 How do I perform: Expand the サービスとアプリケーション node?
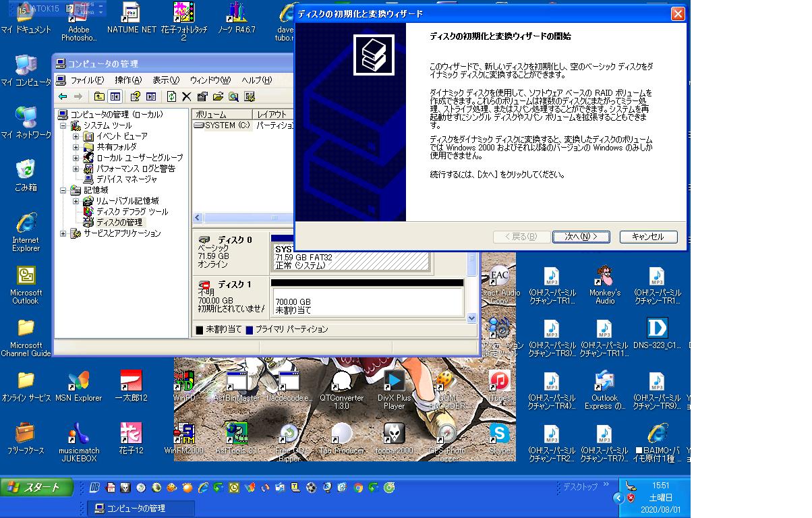64,233
